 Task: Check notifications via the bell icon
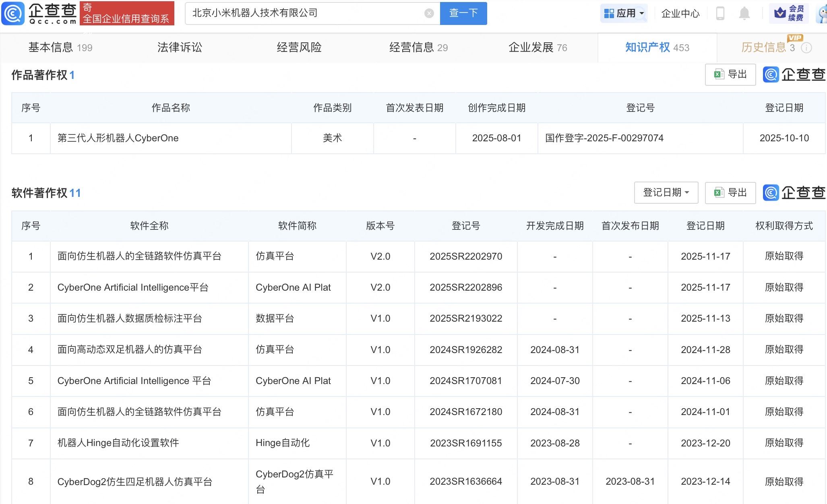click(744, 13)
